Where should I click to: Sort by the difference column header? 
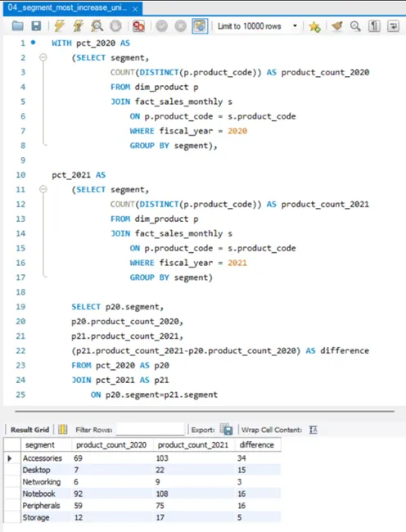[258, 444]
